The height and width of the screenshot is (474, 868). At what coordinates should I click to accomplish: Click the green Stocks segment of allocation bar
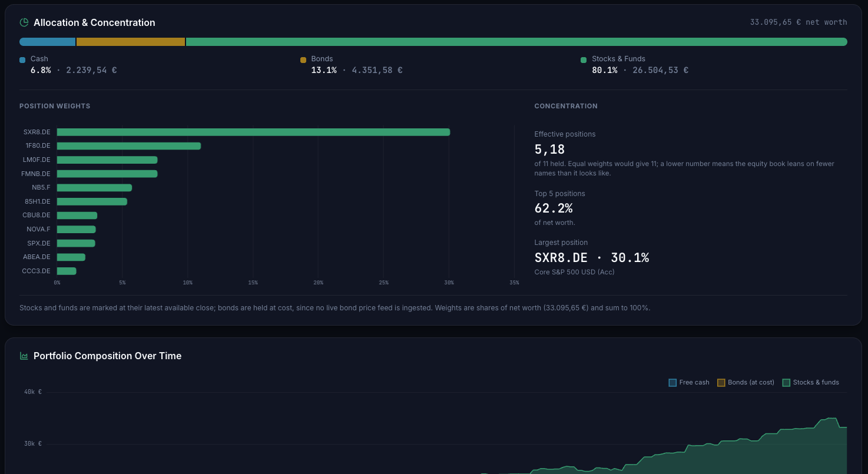click(516, 42)
